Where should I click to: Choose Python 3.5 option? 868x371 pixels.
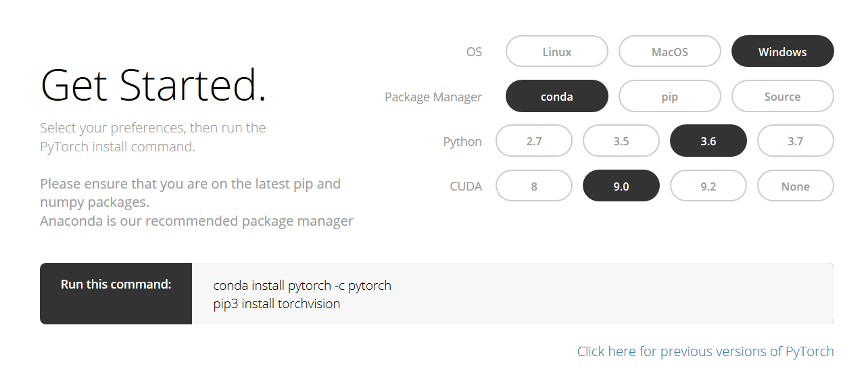pyautogui.click(x=621, y=141)
